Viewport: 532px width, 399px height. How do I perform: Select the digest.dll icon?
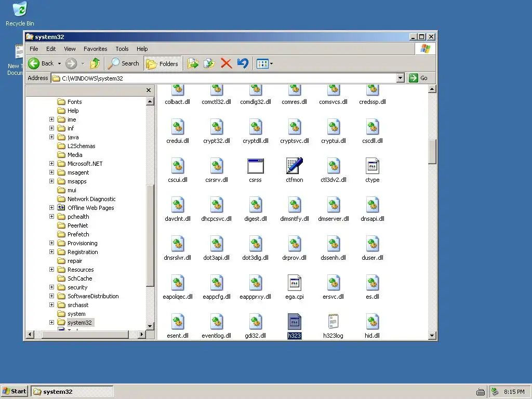[255, 205]
